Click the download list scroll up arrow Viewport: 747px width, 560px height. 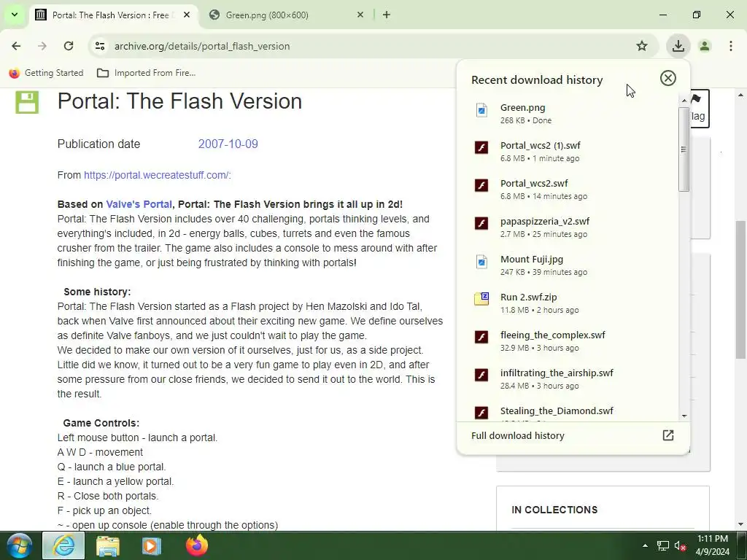tap(684, 100)
